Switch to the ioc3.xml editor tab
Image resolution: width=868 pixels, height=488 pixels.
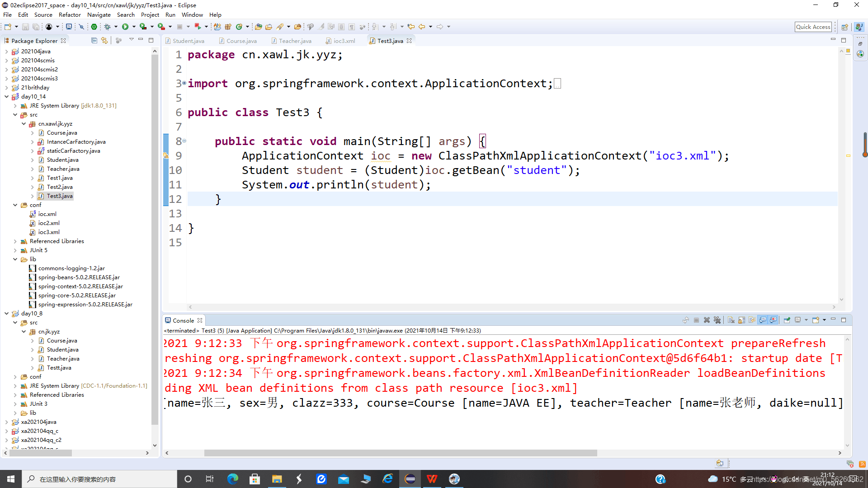pyautogui.click(x=344, y=41)
